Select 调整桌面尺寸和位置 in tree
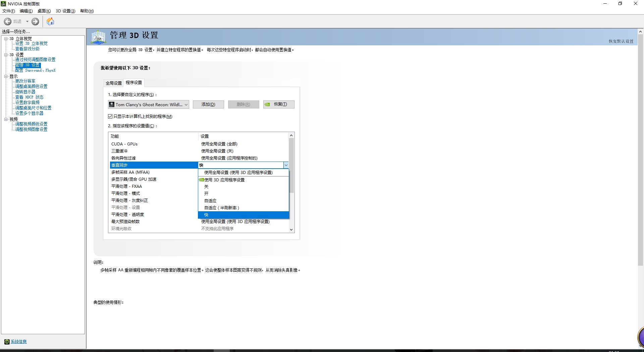The width and height of the screenshot is (644, 352). point(34,108)
